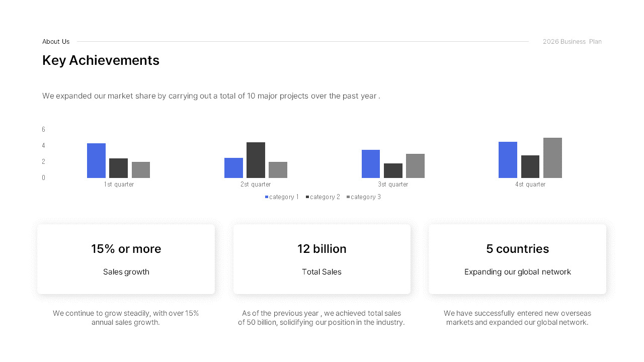The image size is (644, 362).
Task: Select the '4st quarter' axis label
Action: [x=530, y=185]
